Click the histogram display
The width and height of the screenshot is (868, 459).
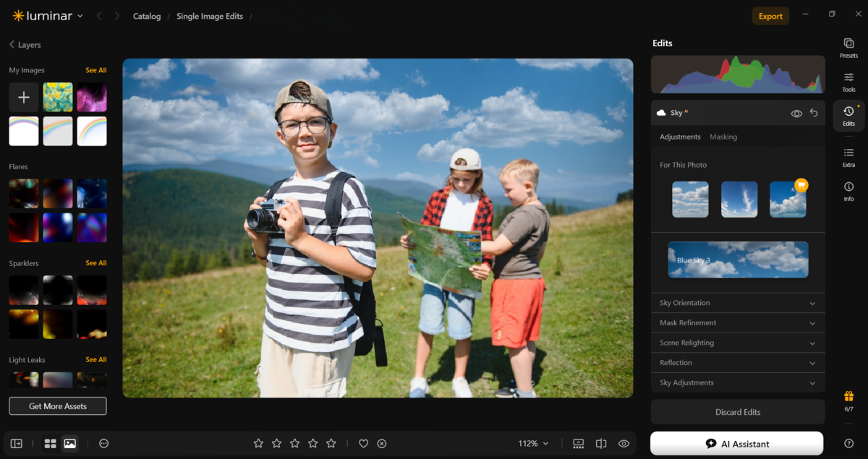coord(738,74)
